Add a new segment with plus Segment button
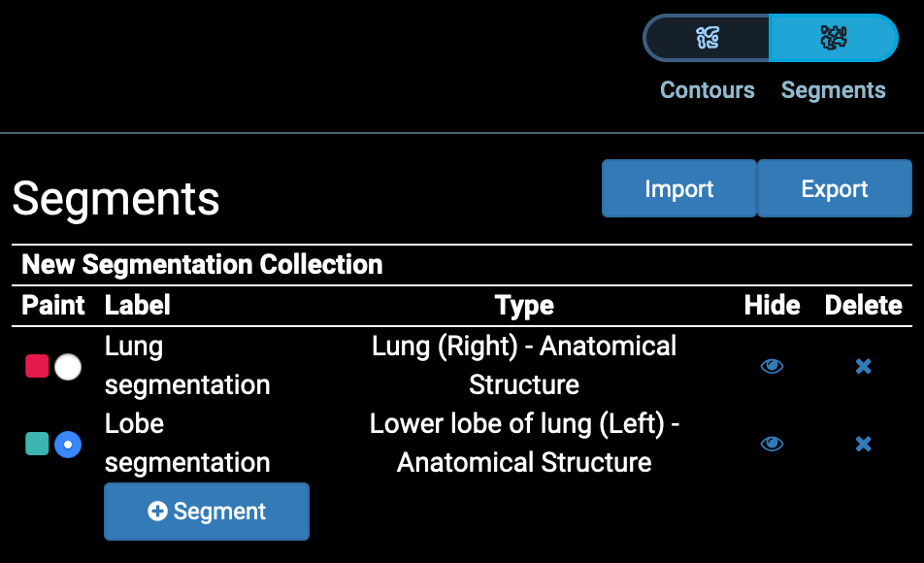 [x=207, y=512]
